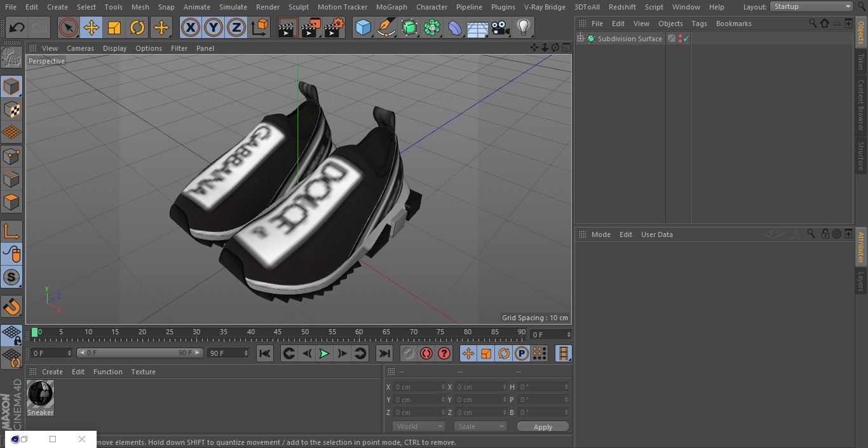Open the material manager Function menu

coord(108,372)
